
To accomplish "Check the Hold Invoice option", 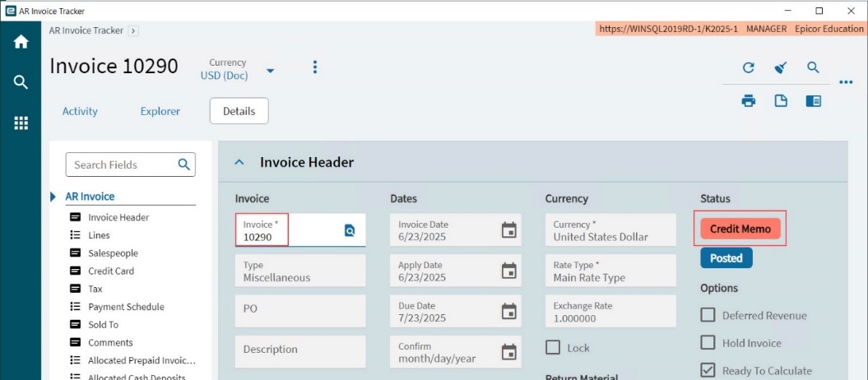I will tap(708, 342).
